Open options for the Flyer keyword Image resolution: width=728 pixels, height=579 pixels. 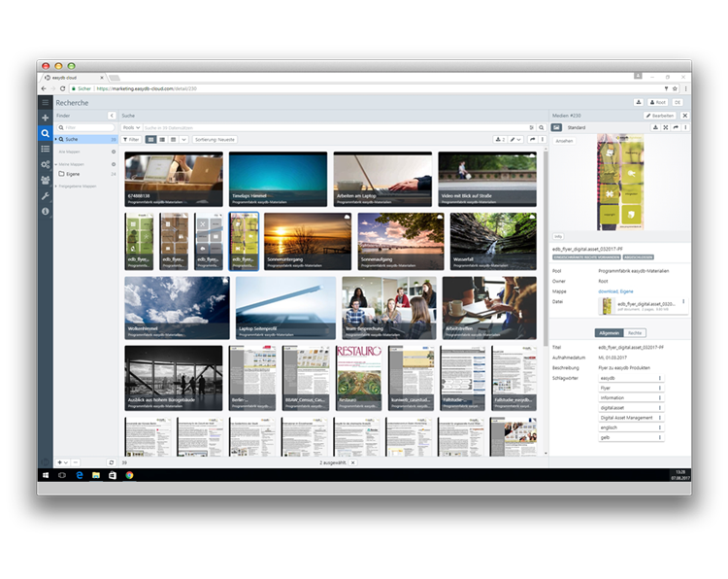coord(660,388)
